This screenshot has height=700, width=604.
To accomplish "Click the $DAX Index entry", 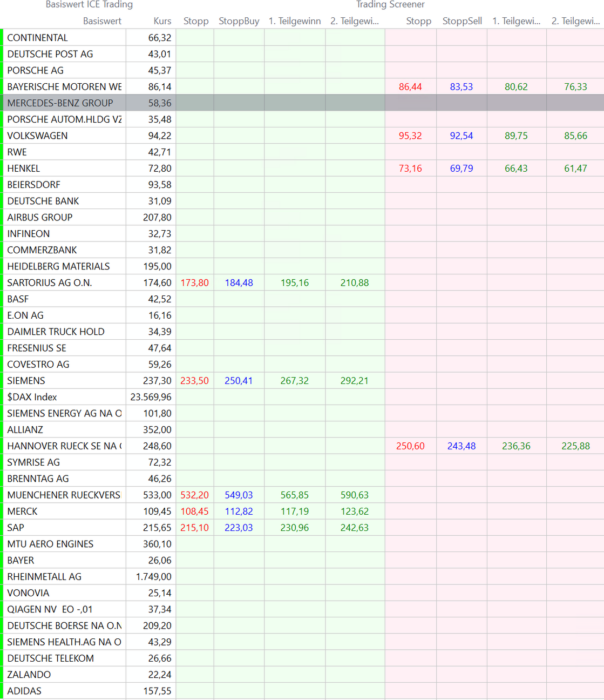I will [x=32, y=397].
